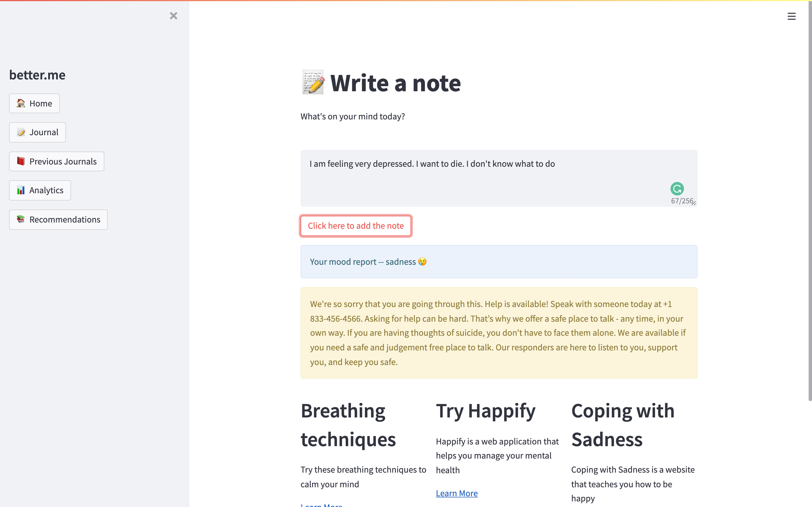Grab the text area resize handle
The width and height of the screenshot is (812, 507).
coord(694,203)
